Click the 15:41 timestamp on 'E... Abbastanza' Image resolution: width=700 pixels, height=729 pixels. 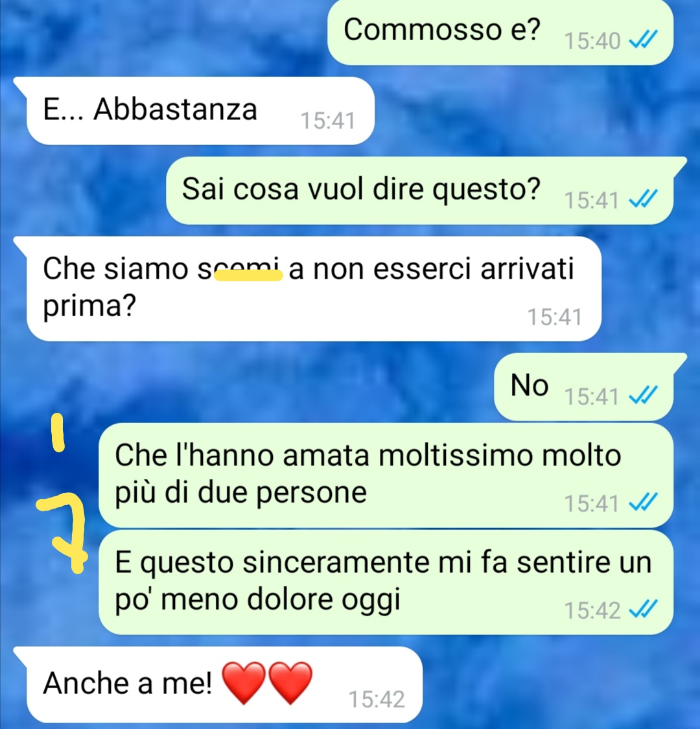tap(328, 121)
